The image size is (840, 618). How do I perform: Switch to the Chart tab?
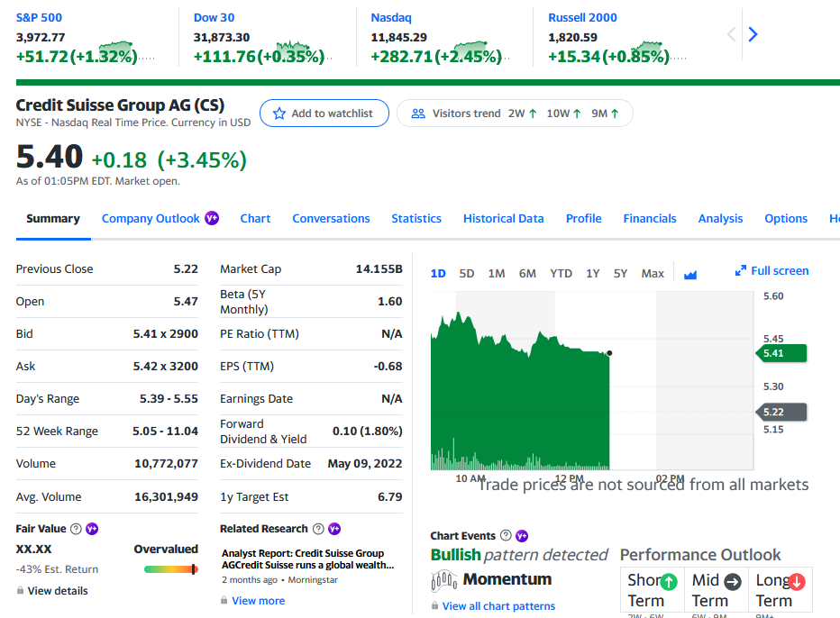pyautogui.click(x=255, y=219)
